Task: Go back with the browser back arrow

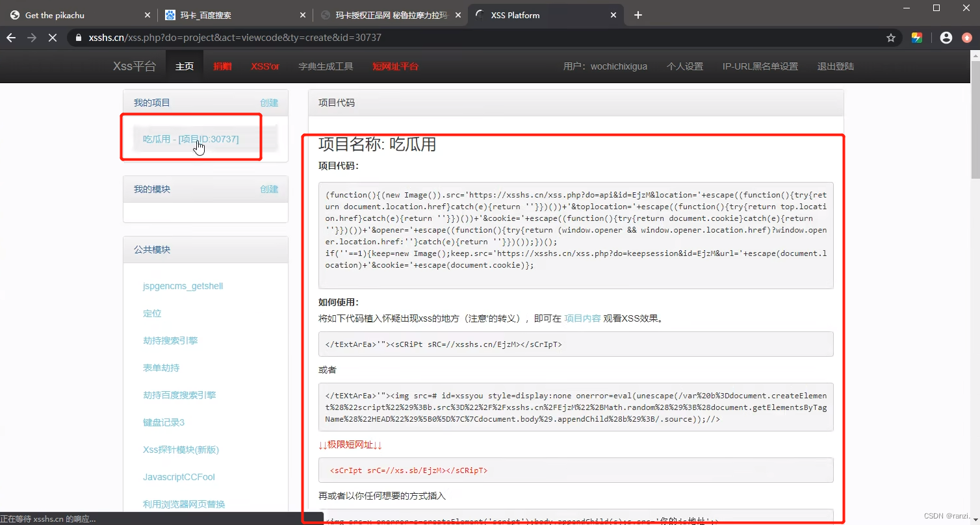Action: [10, 38]
